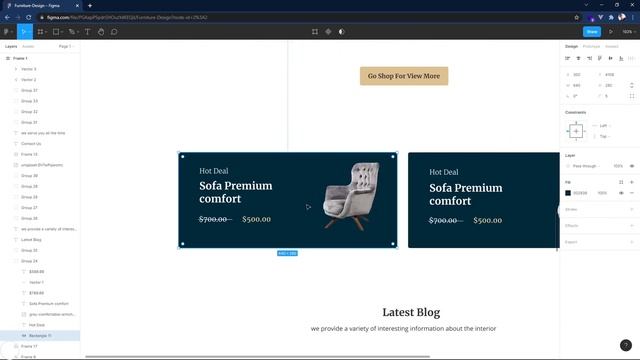Select the Hand tool

click(101, 31)
